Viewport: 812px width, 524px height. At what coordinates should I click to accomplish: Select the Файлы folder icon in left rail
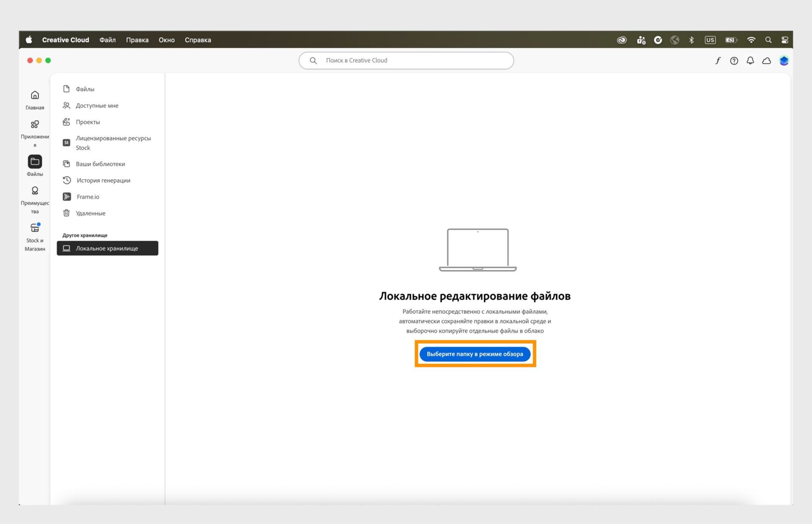point(35,161)
